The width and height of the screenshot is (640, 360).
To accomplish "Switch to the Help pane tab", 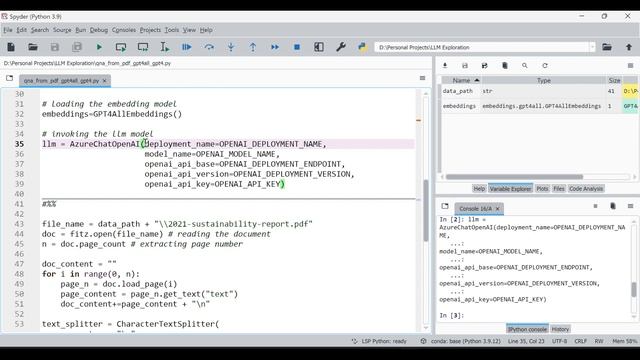I will coord(479,189).
